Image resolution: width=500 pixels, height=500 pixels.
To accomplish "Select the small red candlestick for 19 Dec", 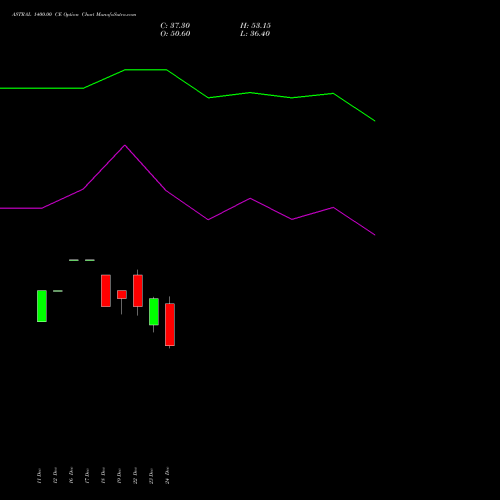I will click(122, 295).
